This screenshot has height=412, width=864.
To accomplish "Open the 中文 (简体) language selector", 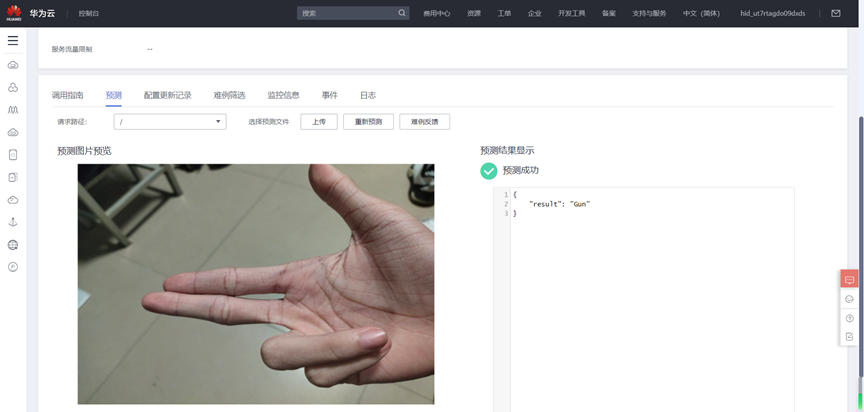I will coord(701,13).
